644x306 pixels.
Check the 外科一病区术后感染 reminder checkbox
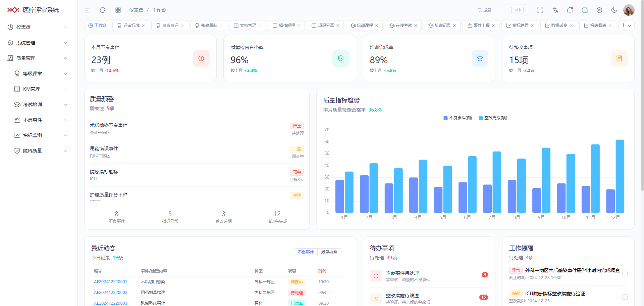(x=625, y=274)
